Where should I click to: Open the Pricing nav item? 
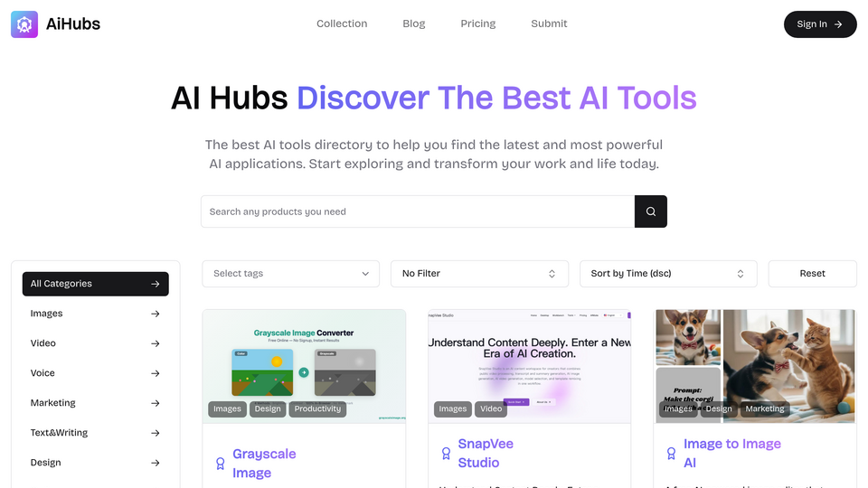pos(477,23)
